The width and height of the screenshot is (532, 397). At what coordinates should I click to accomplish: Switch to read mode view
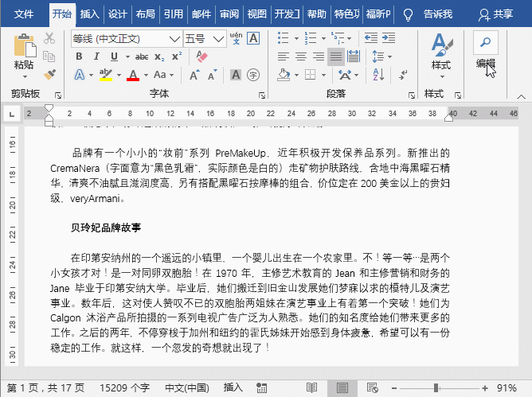(311, 387)
